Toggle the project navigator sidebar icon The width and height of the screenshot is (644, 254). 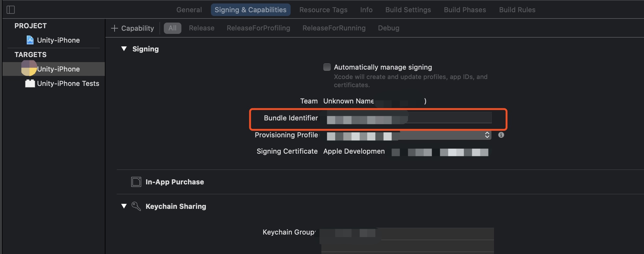[x=11, y=10]
